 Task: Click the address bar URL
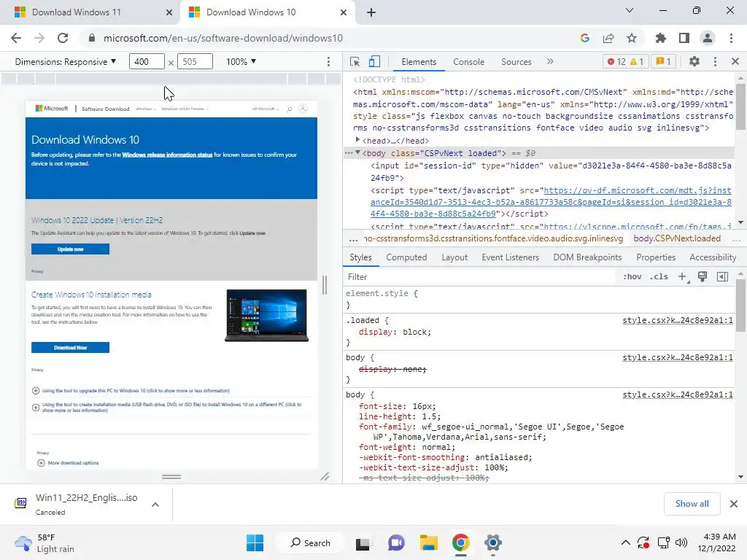[x=223, y=38]
